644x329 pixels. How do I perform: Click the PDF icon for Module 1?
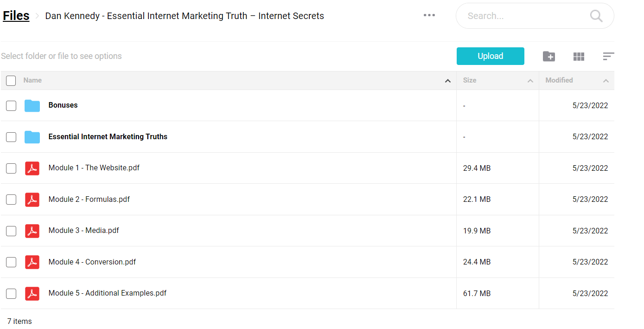pos(32,168)
